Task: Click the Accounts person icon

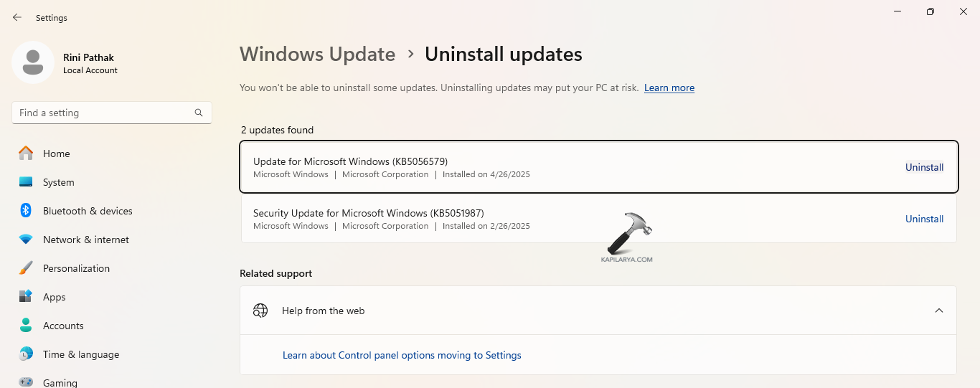Action: [26, 326]
